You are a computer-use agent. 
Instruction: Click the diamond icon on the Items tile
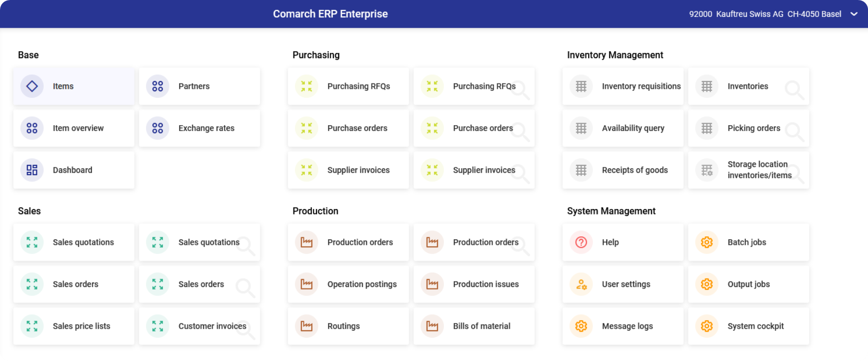point(32,86)
